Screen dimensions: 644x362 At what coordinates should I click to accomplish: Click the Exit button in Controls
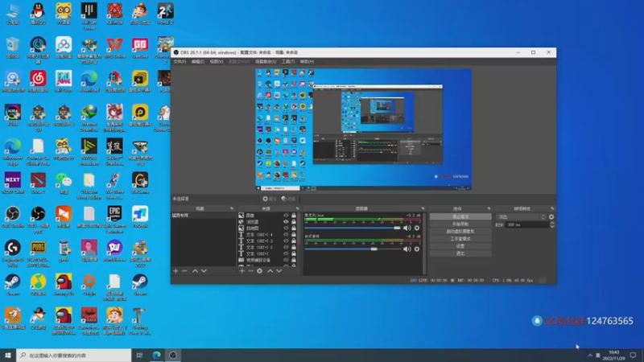[460, 253]
